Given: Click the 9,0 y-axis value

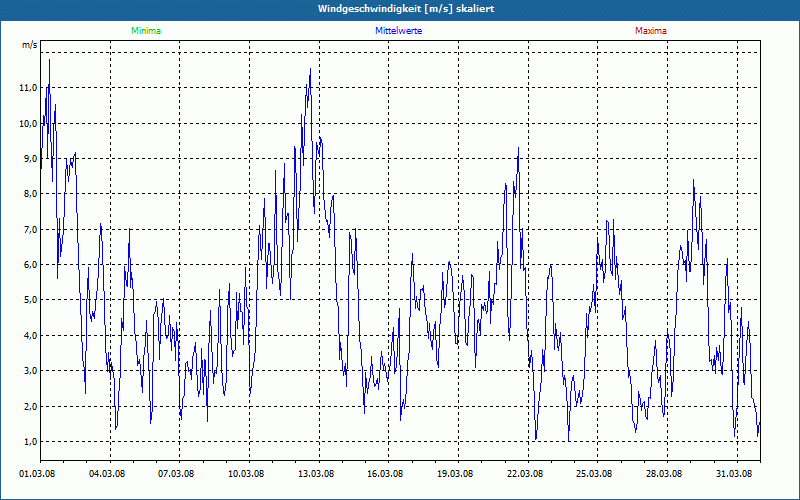Looking at the screenshot, I should point(31,159).
